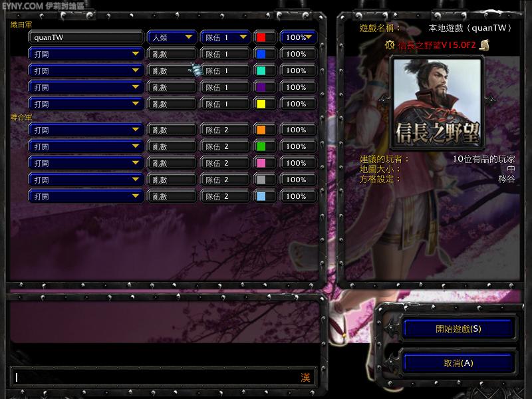Click the 漢 input-method indicator in chat box
The width and height of the screenshot is (532, 399).
tap(305, 377)
